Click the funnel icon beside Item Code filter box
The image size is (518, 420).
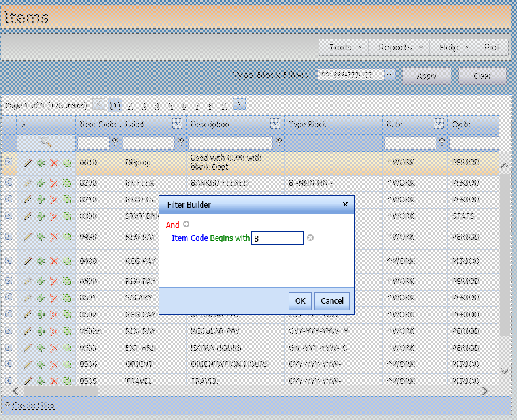(115, 142)
